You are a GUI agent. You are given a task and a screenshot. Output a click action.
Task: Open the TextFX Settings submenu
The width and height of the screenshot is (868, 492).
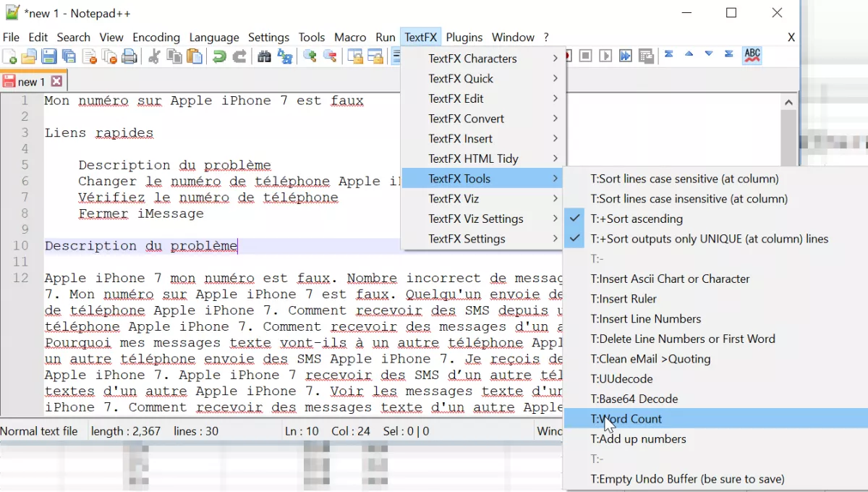click(x=482, y=239)
